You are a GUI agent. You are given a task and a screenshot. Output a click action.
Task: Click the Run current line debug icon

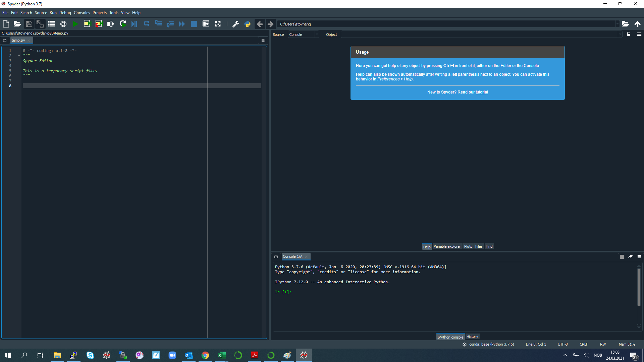click(147, 24)
